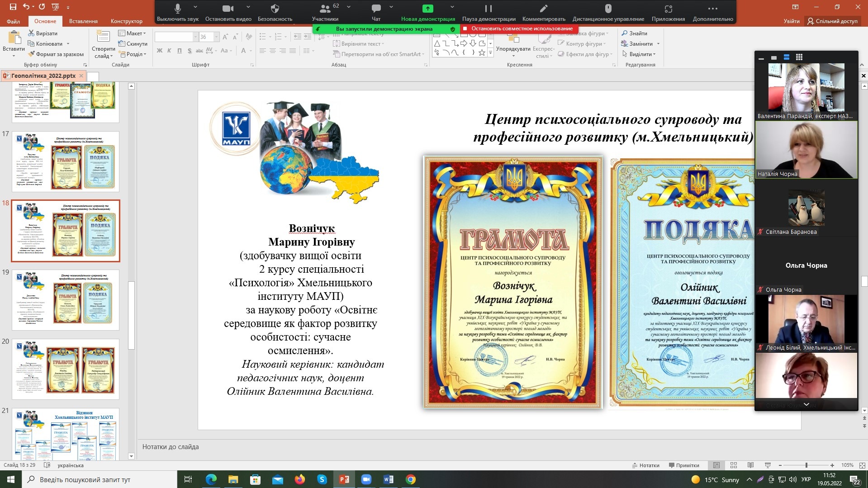Open the Вставлення ribbon tab
This screenshot has height=488, width=868.
[83, 21]
